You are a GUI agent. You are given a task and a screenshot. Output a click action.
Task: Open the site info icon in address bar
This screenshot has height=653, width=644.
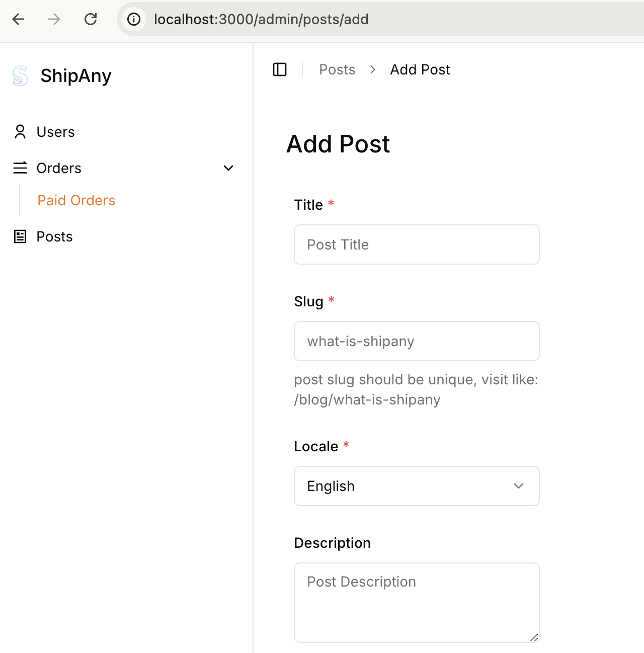click(x=133, y=19)
